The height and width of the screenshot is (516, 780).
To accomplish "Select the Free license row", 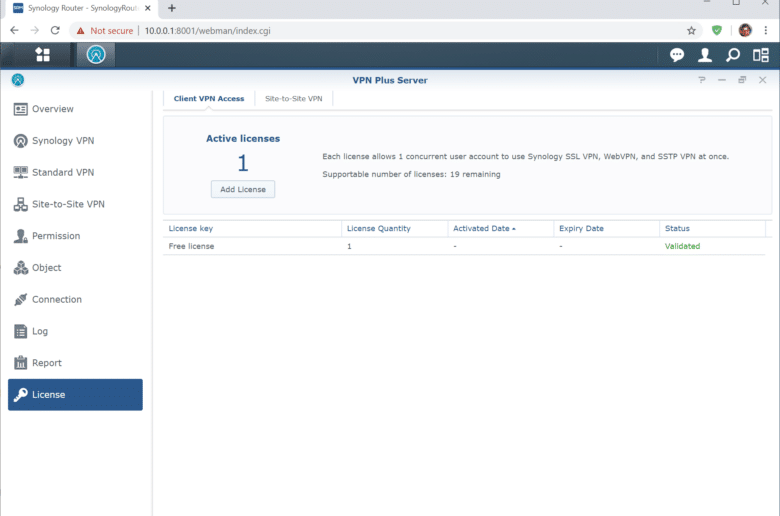I will [x=464, y=246].
